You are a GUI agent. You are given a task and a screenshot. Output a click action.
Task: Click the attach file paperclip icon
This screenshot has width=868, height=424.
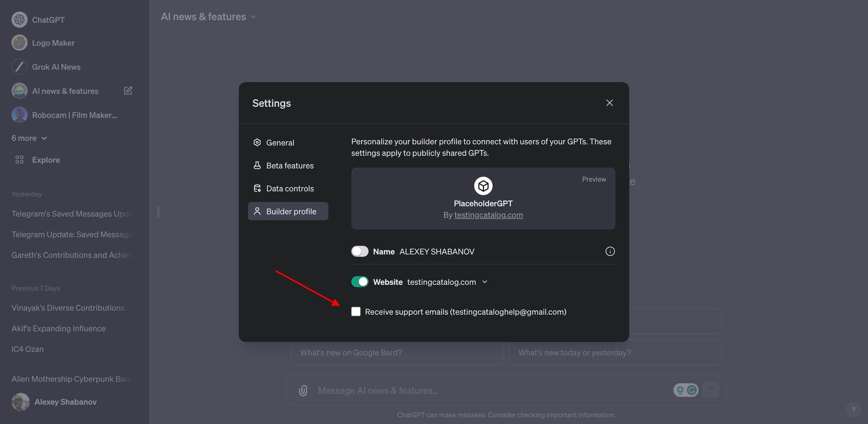[303, 391]
